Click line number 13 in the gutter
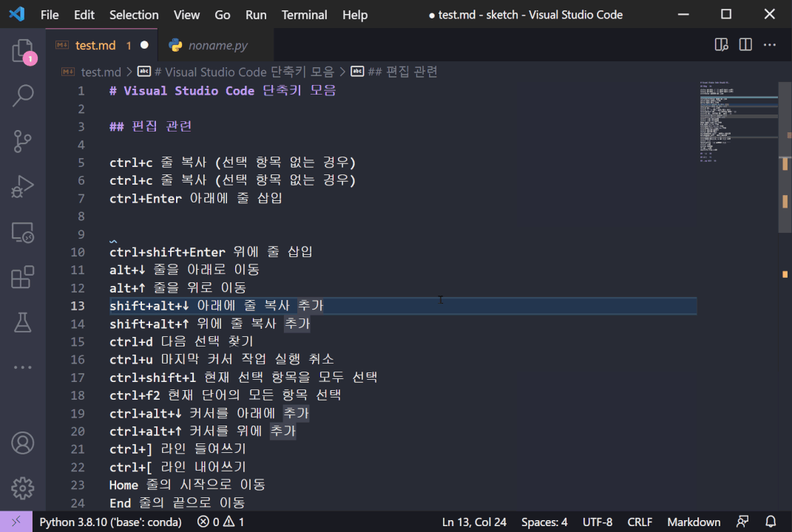792x532 pixels. 78,306
